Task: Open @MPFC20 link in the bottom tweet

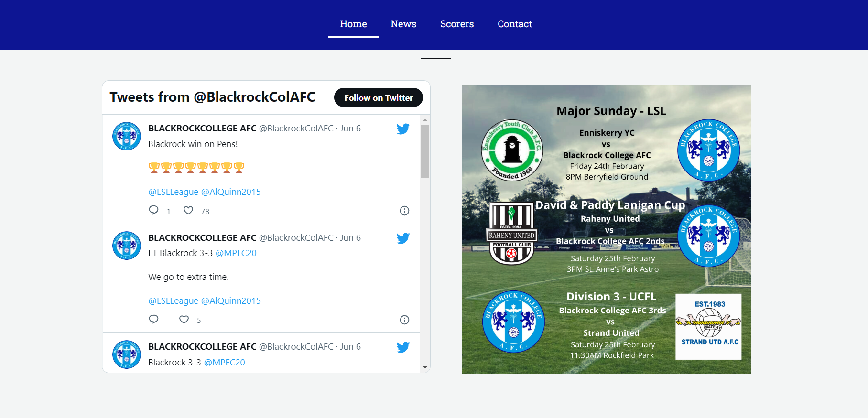Action: pyautogui.click(x=225, y=362)
